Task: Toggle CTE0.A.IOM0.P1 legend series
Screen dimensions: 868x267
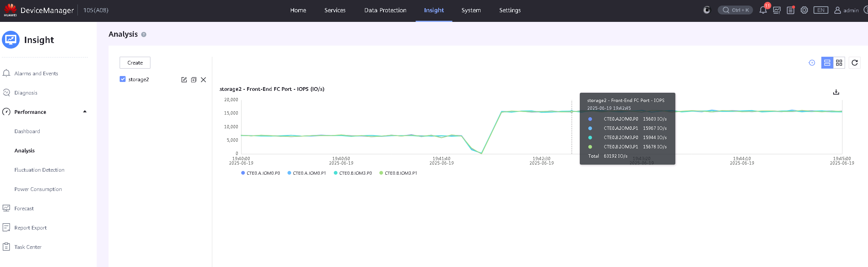Action: pyautogui.click(x=307, y=173)
